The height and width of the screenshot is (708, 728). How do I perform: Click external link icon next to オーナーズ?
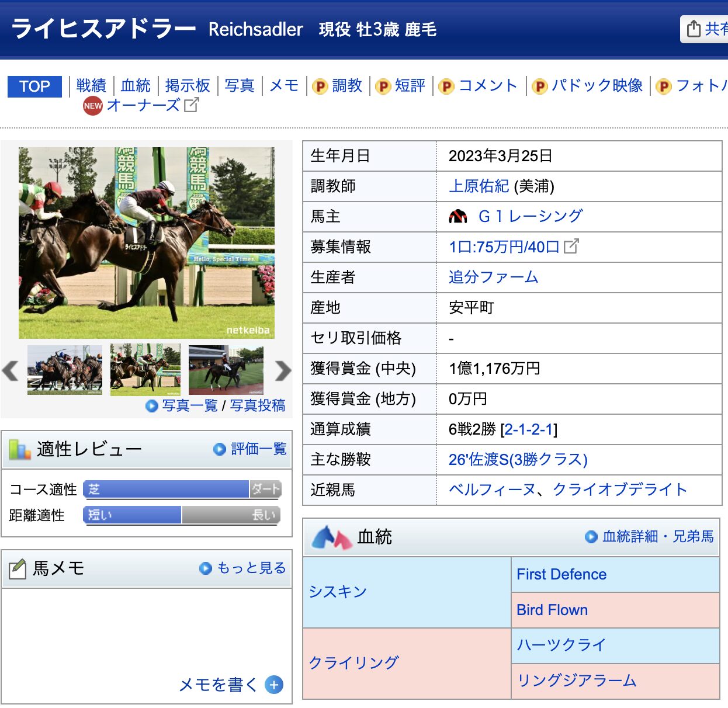pos(192,105)
